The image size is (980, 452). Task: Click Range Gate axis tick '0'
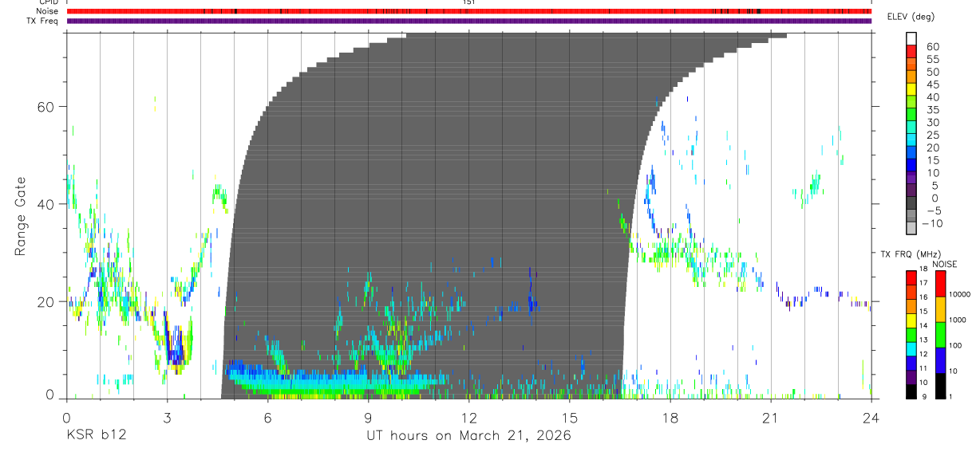(x=50, y=396)
